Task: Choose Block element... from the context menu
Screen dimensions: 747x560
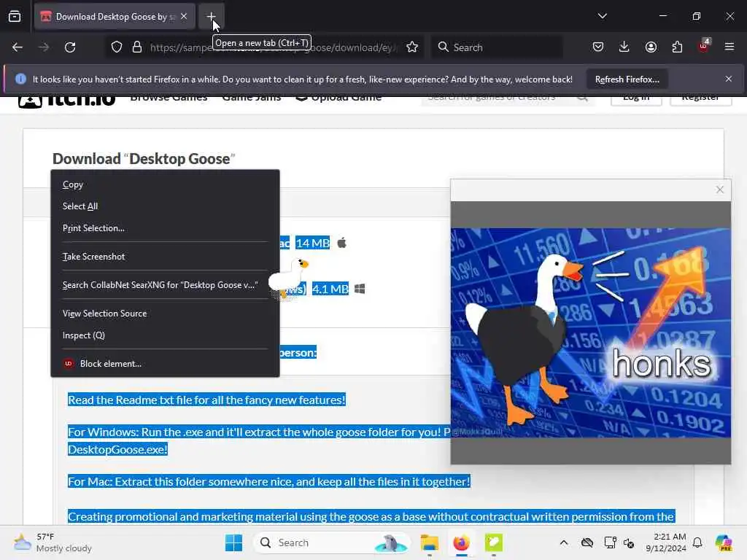Action: tap(165, 364)
